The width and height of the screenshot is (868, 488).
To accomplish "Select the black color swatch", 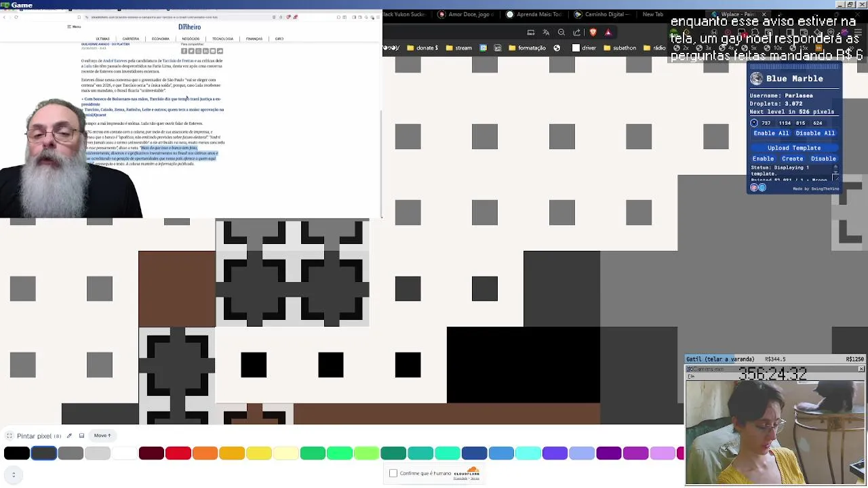I will [17, 453].
